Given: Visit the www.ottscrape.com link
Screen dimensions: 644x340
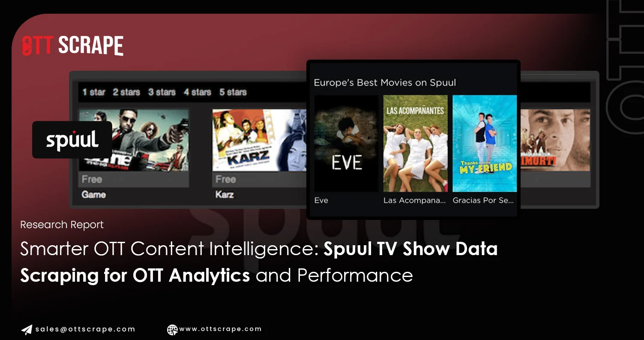Looking at the screenshot, I should point(220,329).
